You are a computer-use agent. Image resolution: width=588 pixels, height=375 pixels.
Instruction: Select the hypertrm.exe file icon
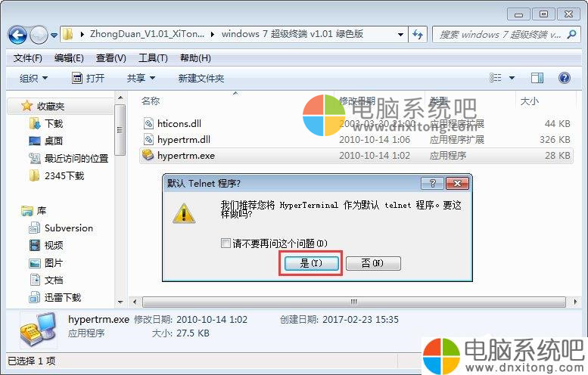point(148,155)
